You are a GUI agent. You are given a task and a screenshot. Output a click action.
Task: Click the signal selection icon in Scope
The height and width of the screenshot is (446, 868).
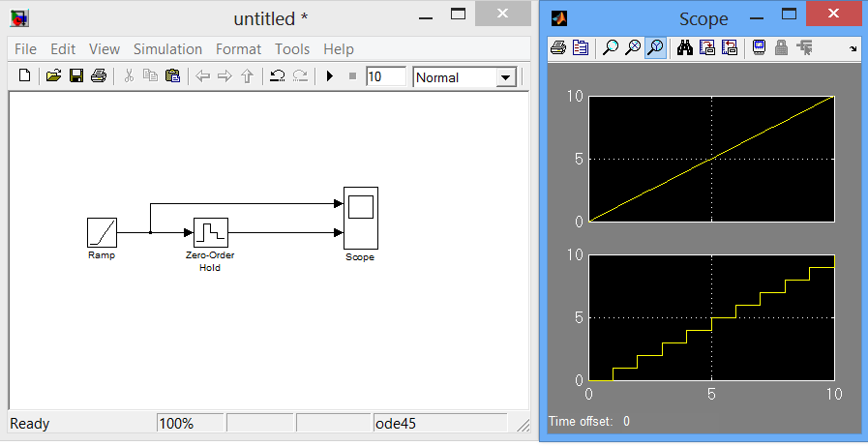(x=804, y=48)
